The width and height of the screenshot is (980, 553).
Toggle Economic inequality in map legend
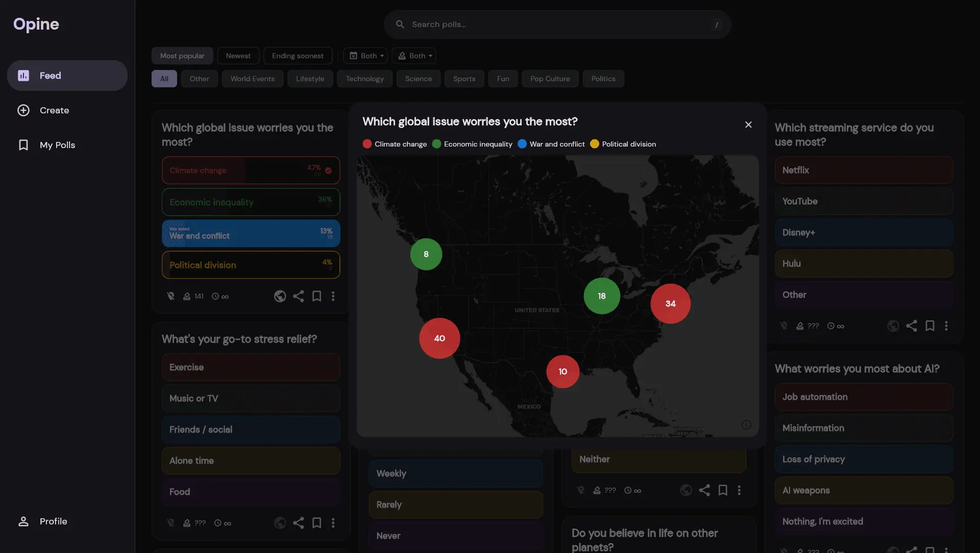pyautogui.click(x=472, y=144)
